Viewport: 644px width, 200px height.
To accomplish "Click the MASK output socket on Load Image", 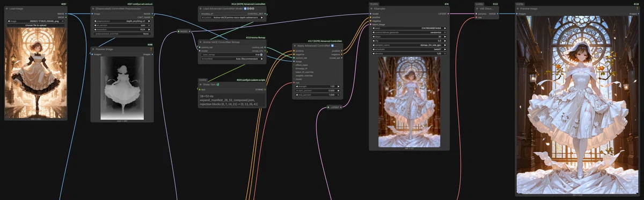I will tap(66, 17).
